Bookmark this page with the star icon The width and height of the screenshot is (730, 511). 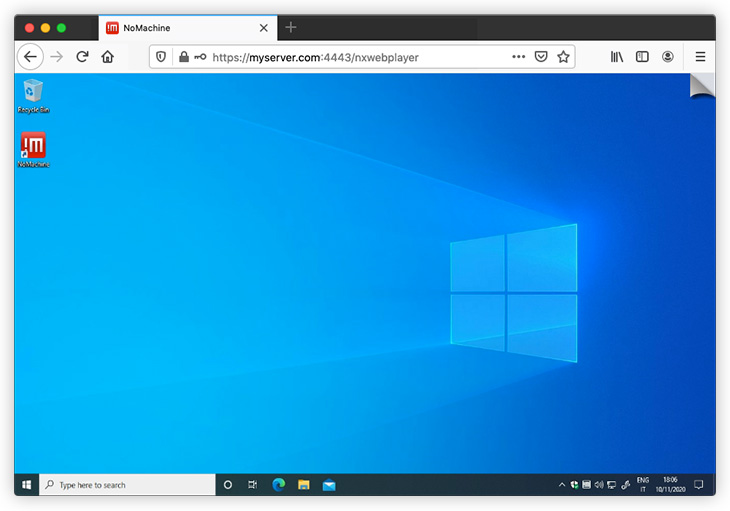pos(563,57)
